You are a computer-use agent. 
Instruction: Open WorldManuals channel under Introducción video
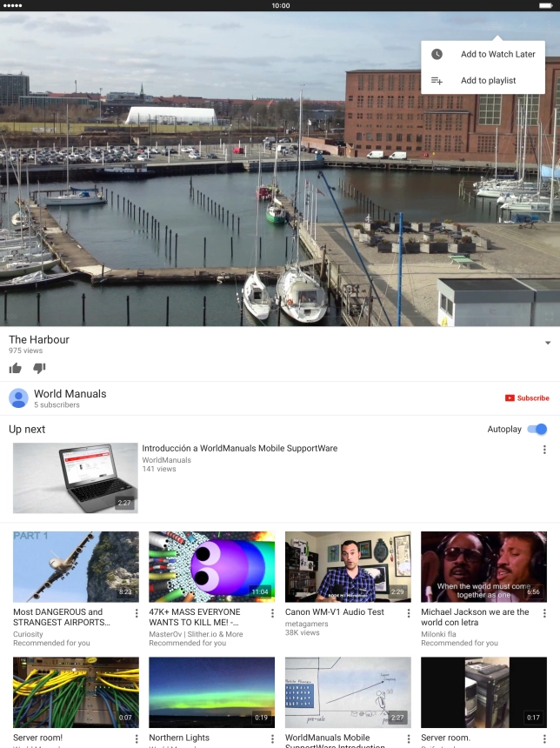coord(166,460)
